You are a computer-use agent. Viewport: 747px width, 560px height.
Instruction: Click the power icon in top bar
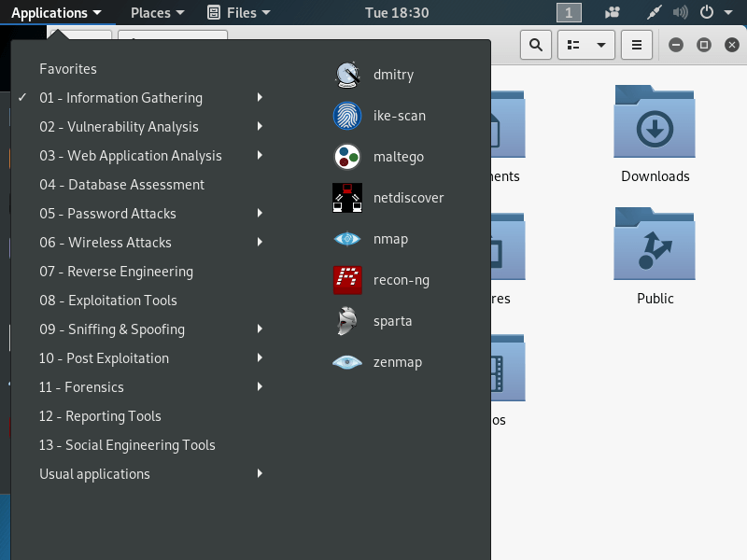(707, 12)
